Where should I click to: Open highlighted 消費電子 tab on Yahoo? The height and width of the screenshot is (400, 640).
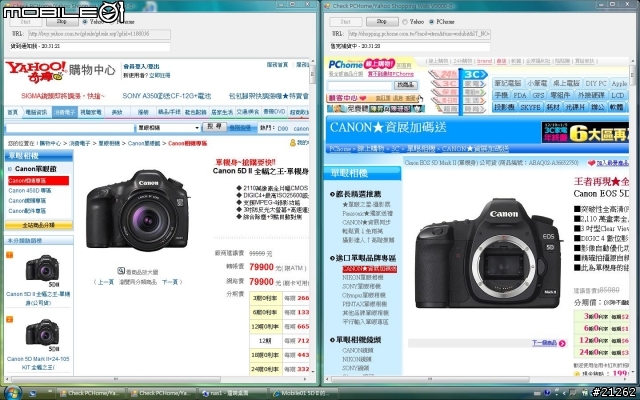[64, 112]
